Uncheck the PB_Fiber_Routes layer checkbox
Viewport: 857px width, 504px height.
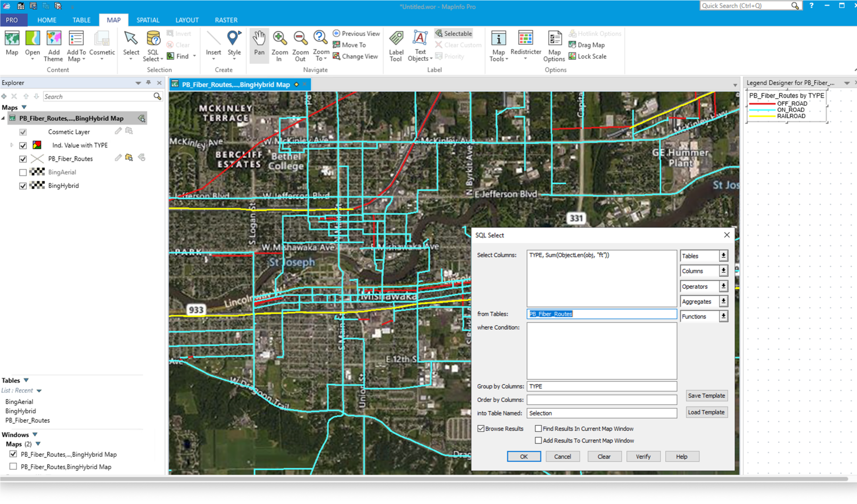click(23, 159)
